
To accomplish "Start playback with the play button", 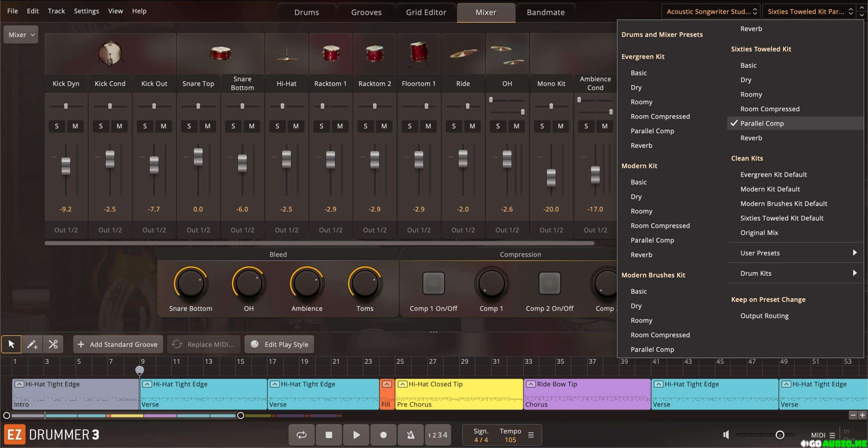I will [356, 435].
